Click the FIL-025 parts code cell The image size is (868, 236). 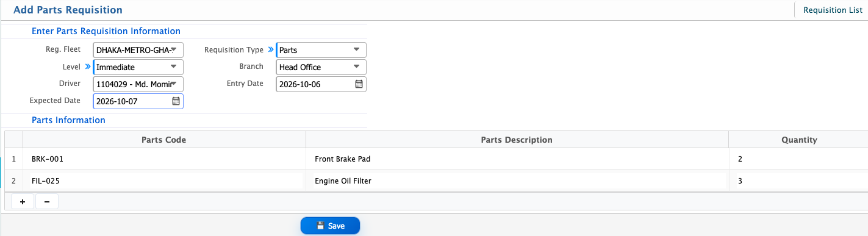click(163, 181)
